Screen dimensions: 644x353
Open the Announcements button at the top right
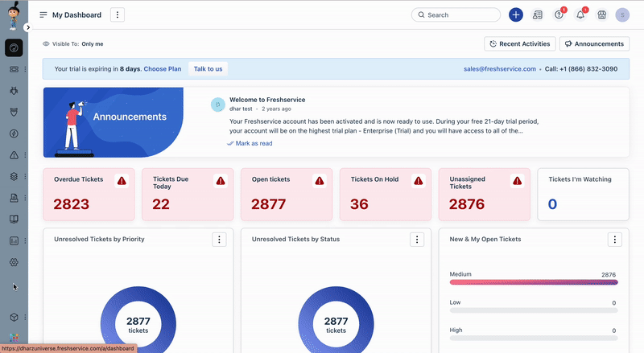coord(594,44)
